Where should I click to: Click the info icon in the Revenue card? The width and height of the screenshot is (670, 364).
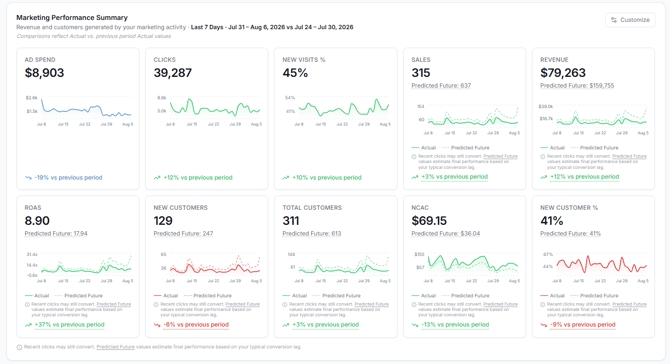click(x=543, y=157)
